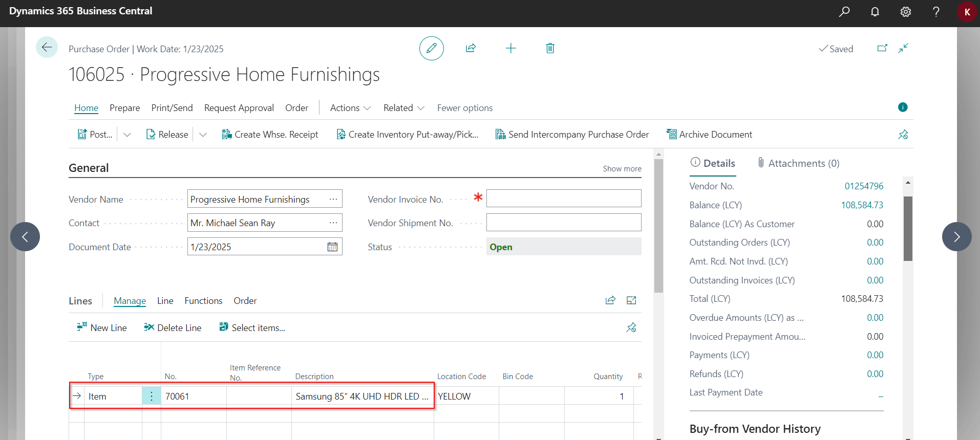Open Balance (LCY) value 108,584.73
This screenshot has width=980, height=440.
pos(862,205)
